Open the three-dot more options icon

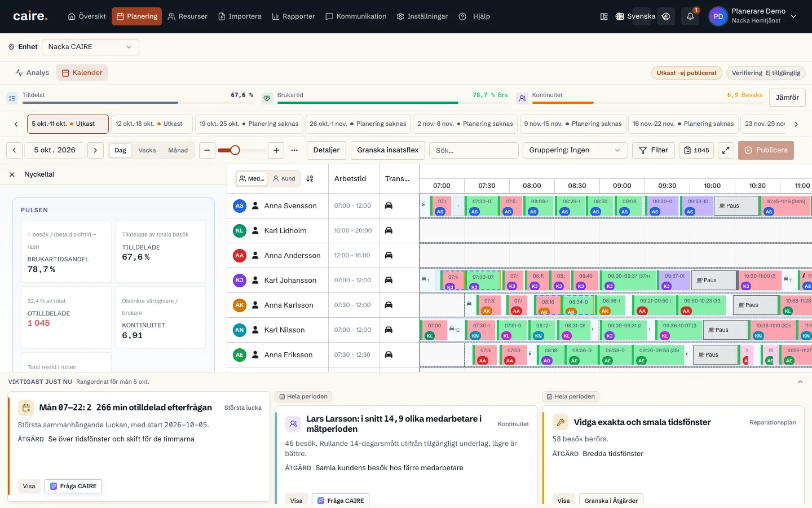294,150
